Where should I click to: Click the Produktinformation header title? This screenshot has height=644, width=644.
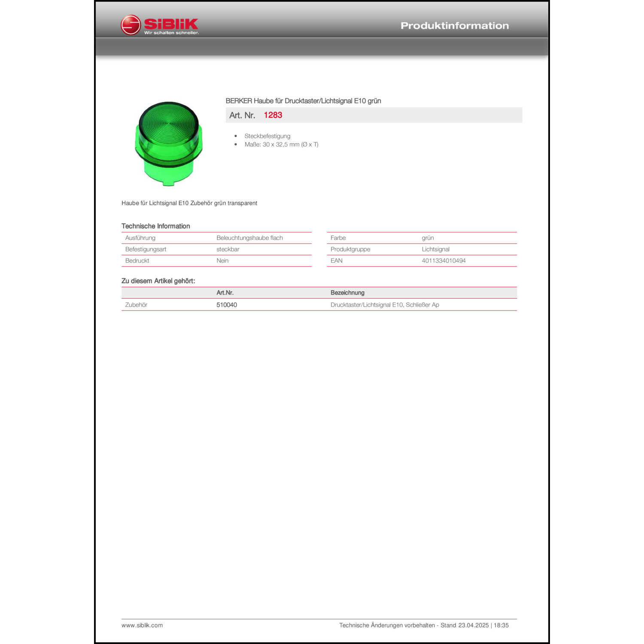click(454, 26)
